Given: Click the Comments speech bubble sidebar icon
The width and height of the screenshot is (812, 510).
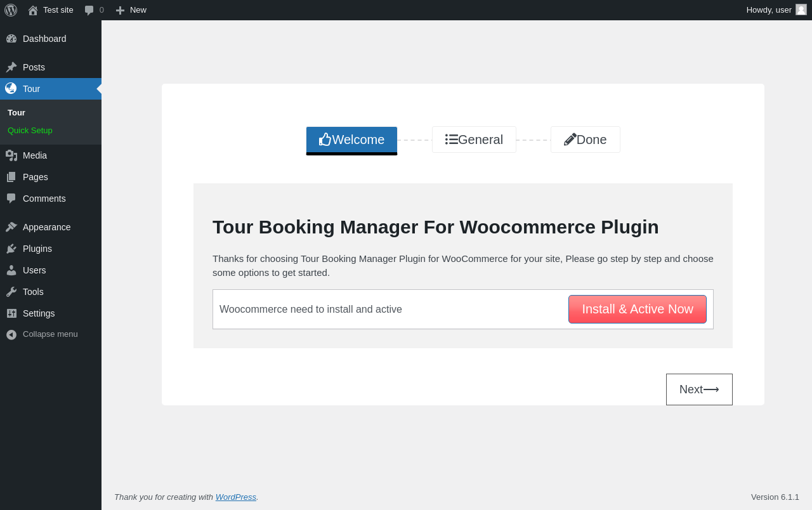Looking at the screenshot, I should (x=11, y=199).
